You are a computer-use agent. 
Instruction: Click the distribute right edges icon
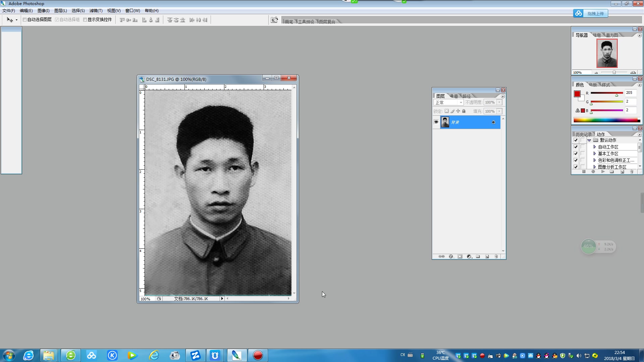205,20
